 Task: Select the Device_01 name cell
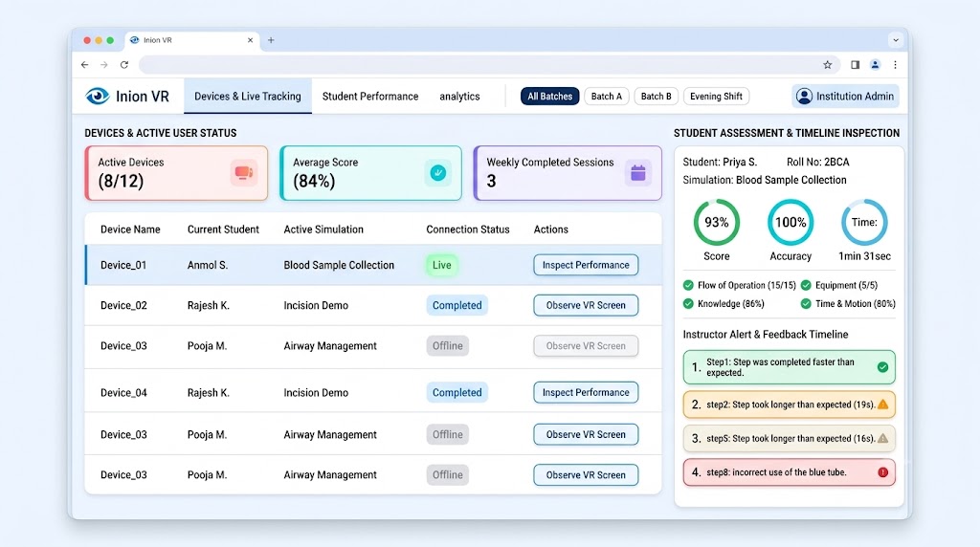[123, 265]
